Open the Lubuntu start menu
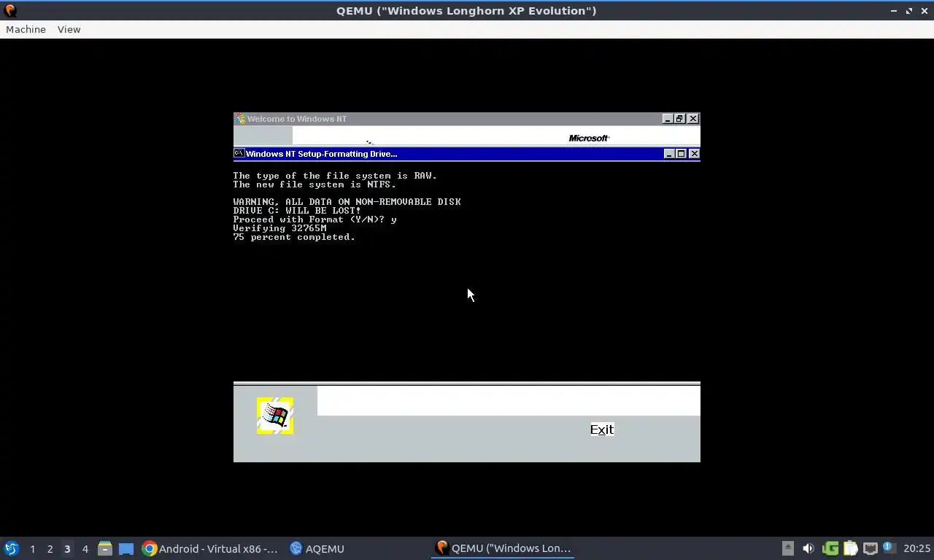This screenshot has height=560, width=934. (x=11, y=548)
